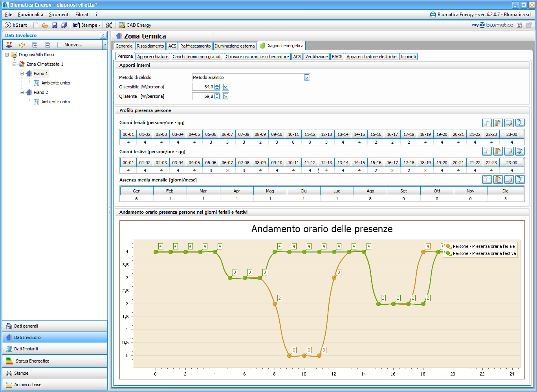537x392 pixels.
Task: Click the open folder icon in toolbar
Action: point(45,25)
